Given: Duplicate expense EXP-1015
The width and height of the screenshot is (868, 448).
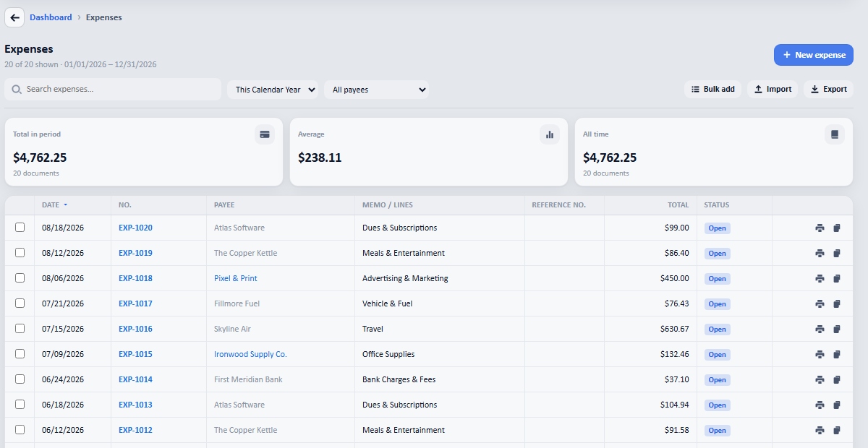Looking at the screenshot, I should tap(837, 355).
